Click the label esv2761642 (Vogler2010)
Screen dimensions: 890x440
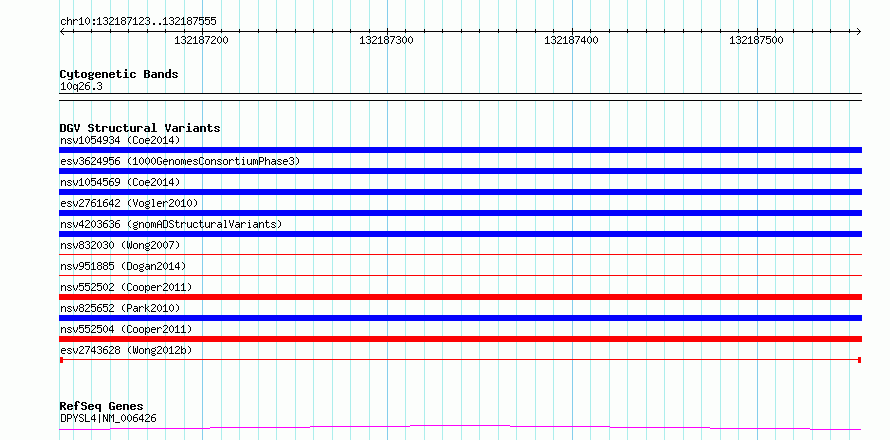click(x=129, y=203)
